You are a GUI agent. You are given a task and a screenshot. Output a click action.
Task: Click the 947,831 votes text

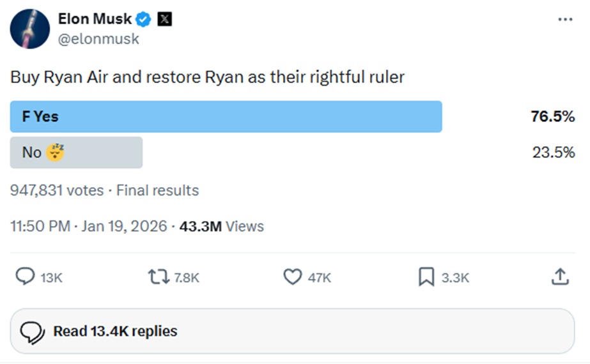pos(57,190)
